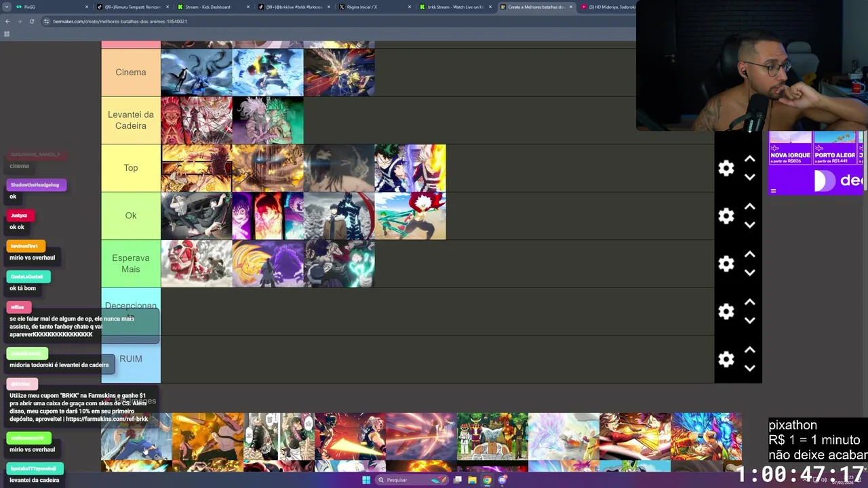Screen dimensions: 868x488
Task: Select second image in Levantei da Cadeira row
Action: pyautogui.click(x=268, y=120)
